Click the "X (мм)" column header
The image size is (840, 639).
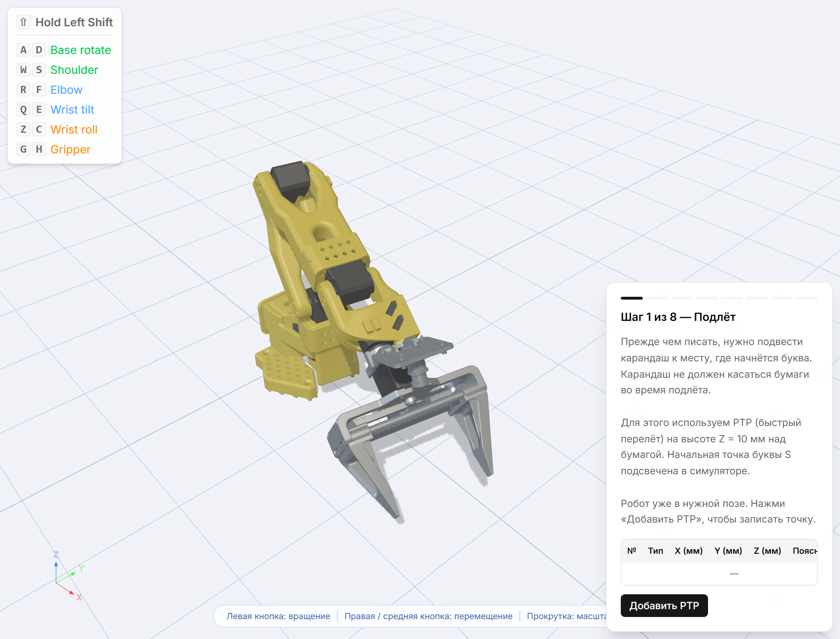pyautogui.click(x=689, y=551)
